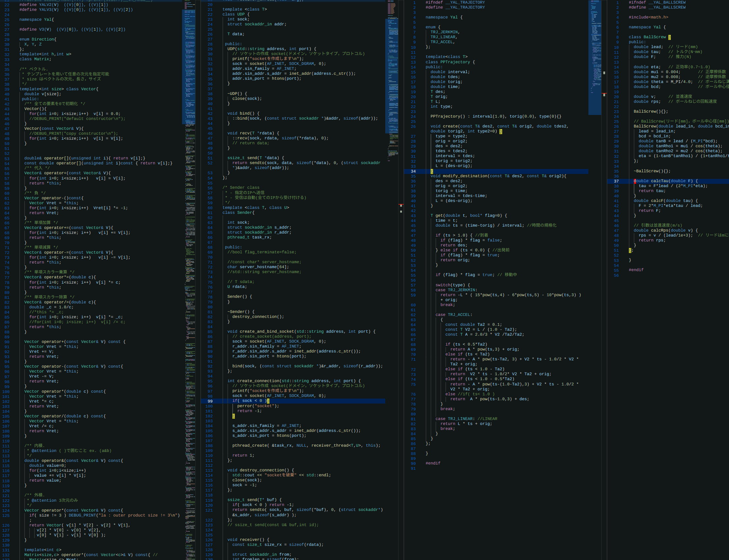Viewport: 729px width, 560px height.
Task: Click the red overview ruler marker in the UDP pane
Action: (x=401, y=204)
